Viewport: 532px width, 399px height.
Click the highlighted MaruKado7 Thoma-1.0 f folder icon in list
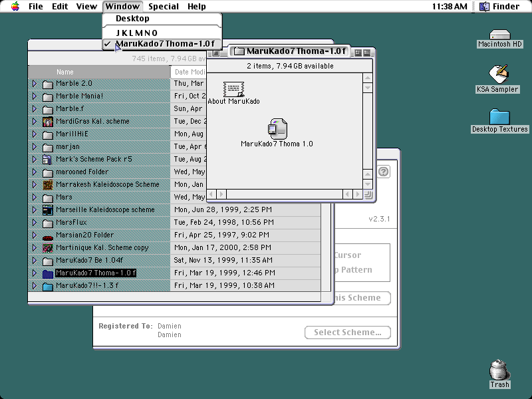[x=48, y=273]
